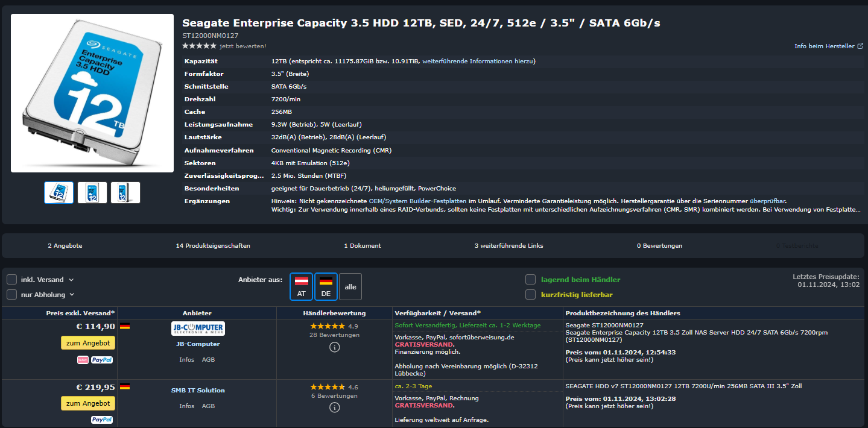This screenshot has height=428, width=868.
Task: Click the 6 Bewertungen link
Action: coord(334,396)
